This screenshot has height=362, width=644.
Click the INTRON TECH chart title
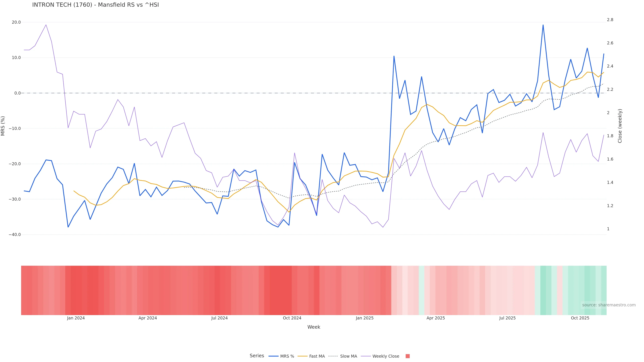[x=95, y=5]
